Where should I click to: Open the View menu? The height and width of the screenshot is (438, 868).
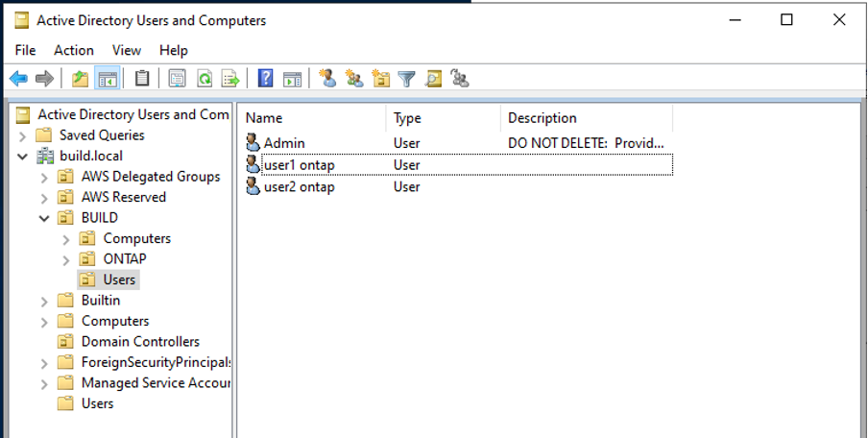click(x=126, y=50)
